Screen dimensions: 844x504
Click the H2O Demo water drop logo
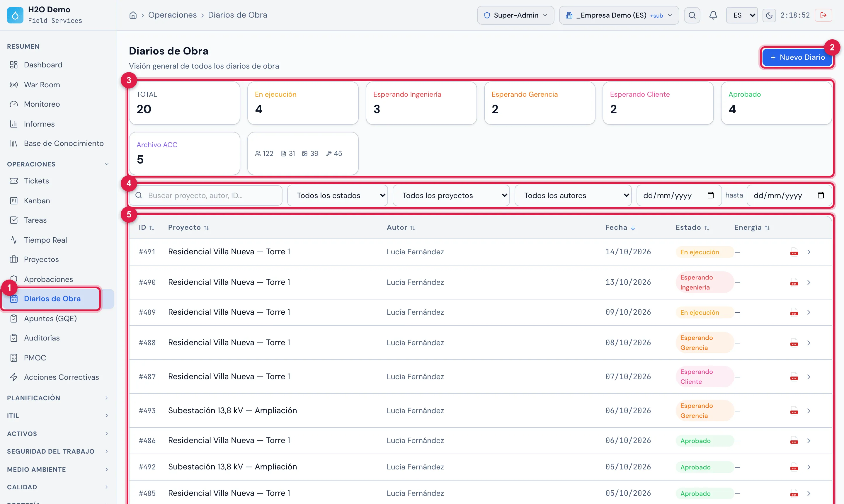tap(15, 15)
